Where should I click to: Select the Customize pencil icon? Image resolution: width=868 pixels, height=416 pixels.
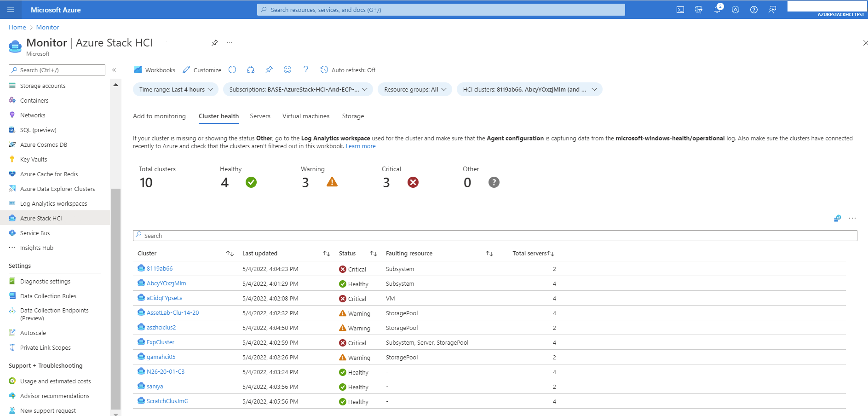click(201, 69)
